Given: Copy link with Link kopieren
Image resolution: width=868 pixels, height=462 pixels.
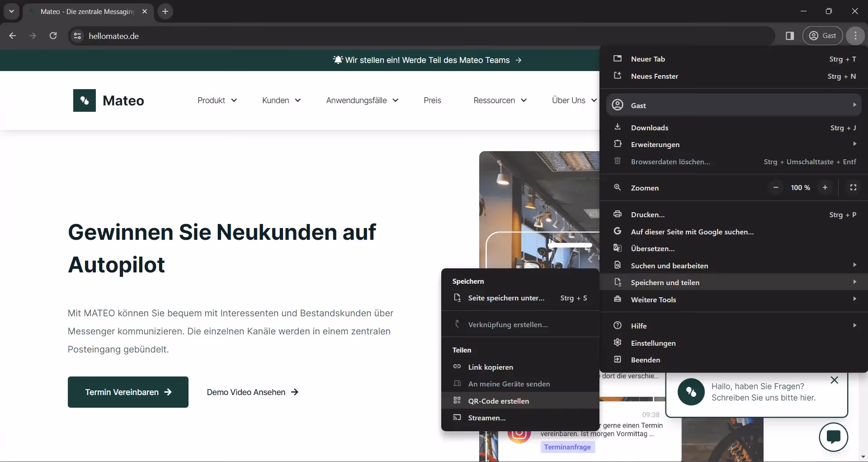Looking at the screenshot, I should 490,367.
